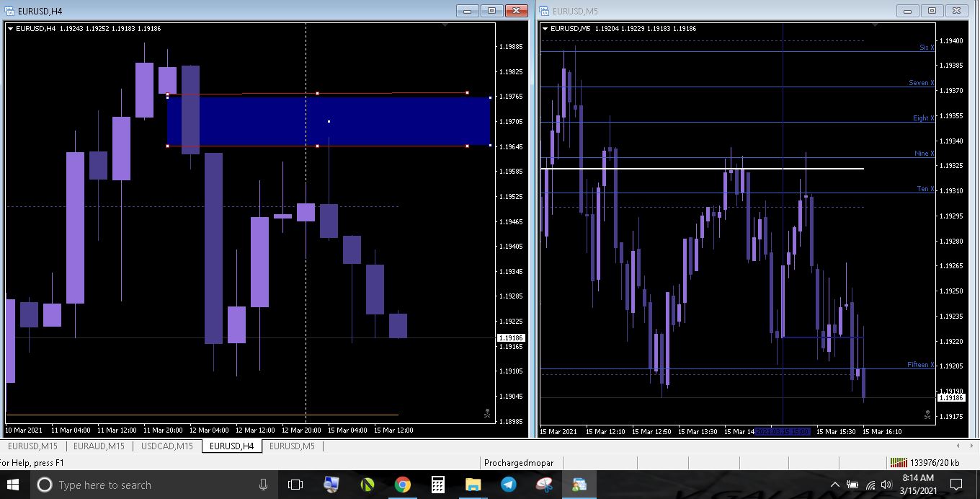Click the green N app taskbar icon

(x=367, y=485)
